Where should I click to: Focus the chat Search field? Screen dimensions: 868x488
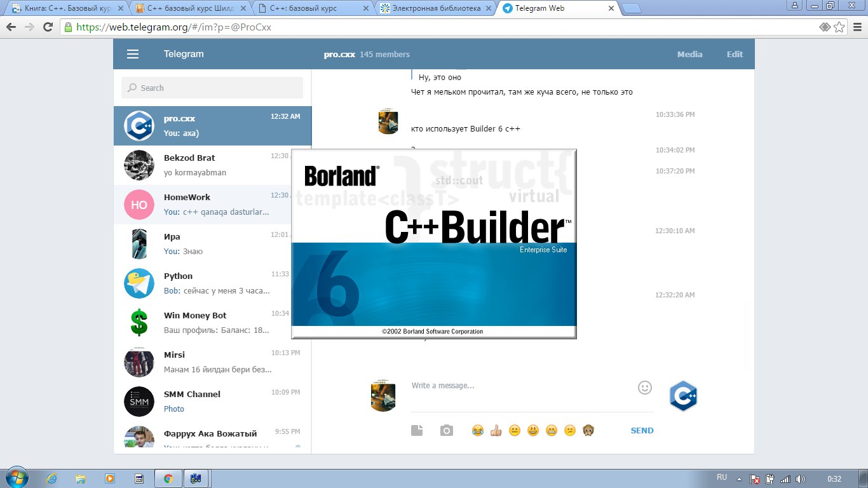(x=212, y=88)
